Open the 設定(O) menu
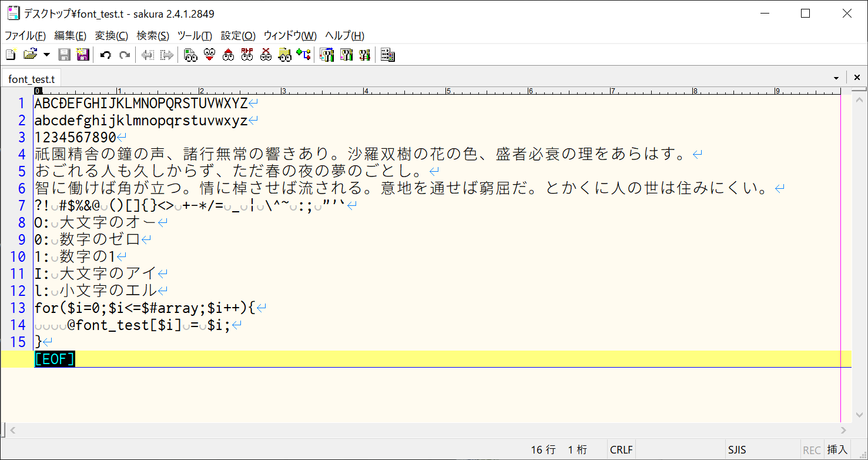Image resolution: width=868 pixels, height=460 pixels. [238, 35]
